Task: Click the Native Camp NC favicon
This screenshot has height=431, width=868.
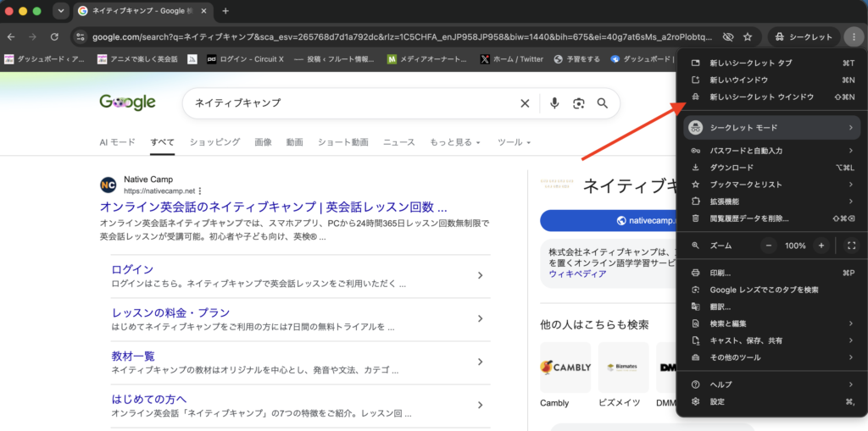Action: pyautogui.click(x=108, y=185)
